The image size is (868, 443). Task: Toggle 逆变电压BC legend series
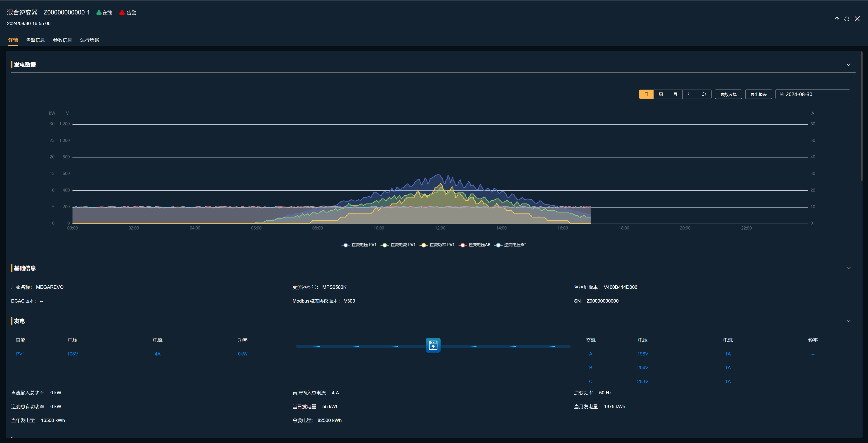510,245
